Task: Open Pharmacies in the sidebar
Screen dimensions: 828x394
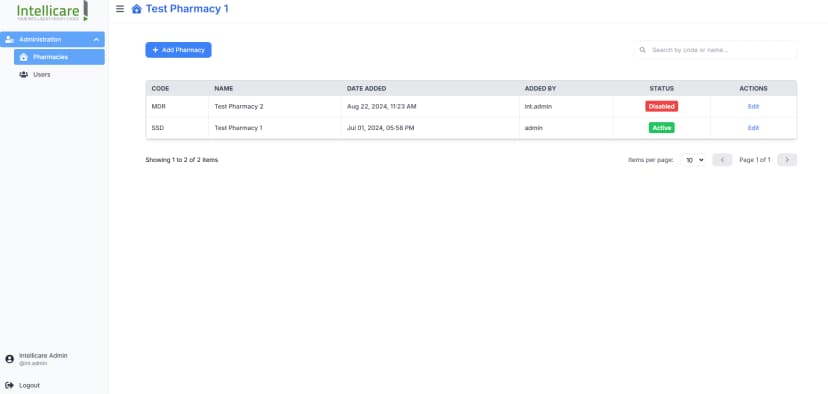Action: point(59,57)
